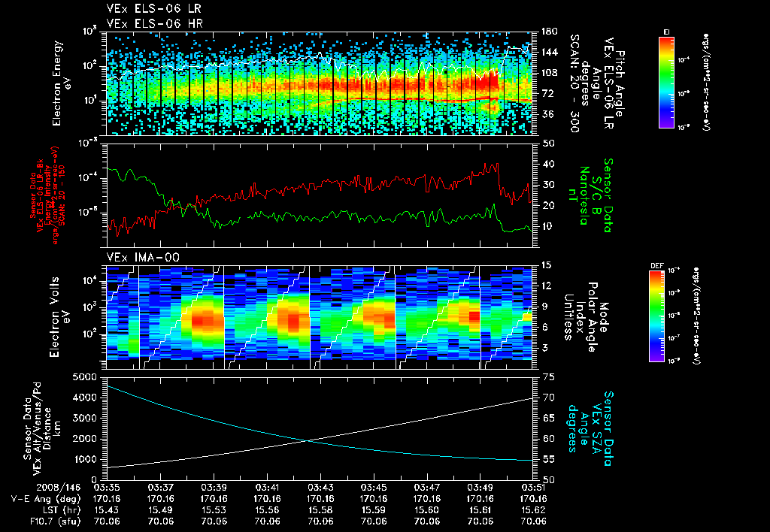This screenshot has width=770, height=532.
Task: Select the 'VEx ELS-06 HR' title text
Action: pyautogui.click(x=154, y=23)
